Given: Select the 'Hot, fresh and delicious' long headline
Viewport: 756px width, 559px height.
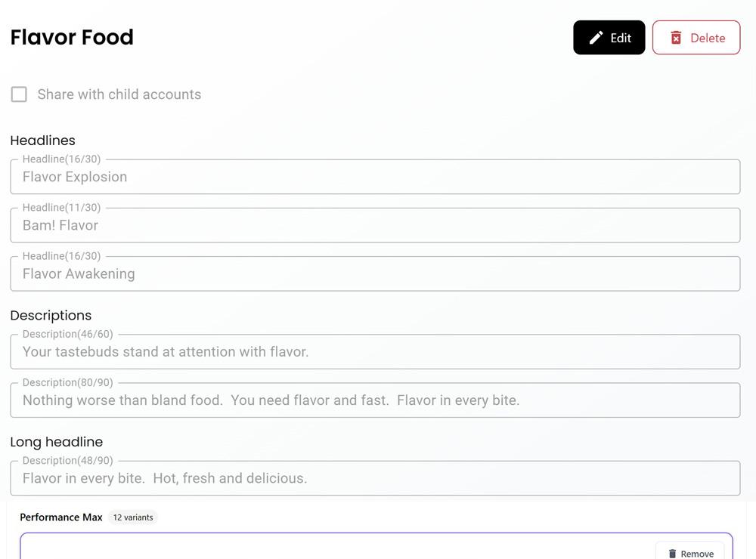Looking at the screenshot, I should click(x=375, y=479).
